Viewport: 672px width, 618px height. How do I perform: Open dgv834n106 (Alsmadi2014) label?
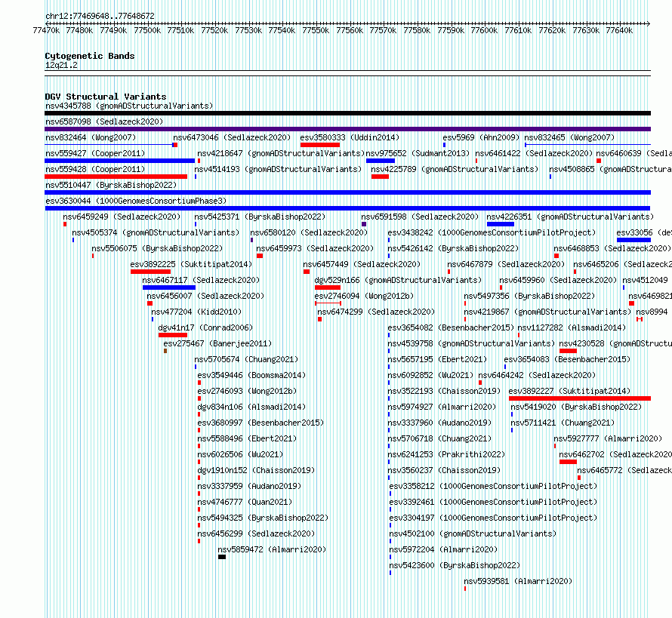[251, 407]
